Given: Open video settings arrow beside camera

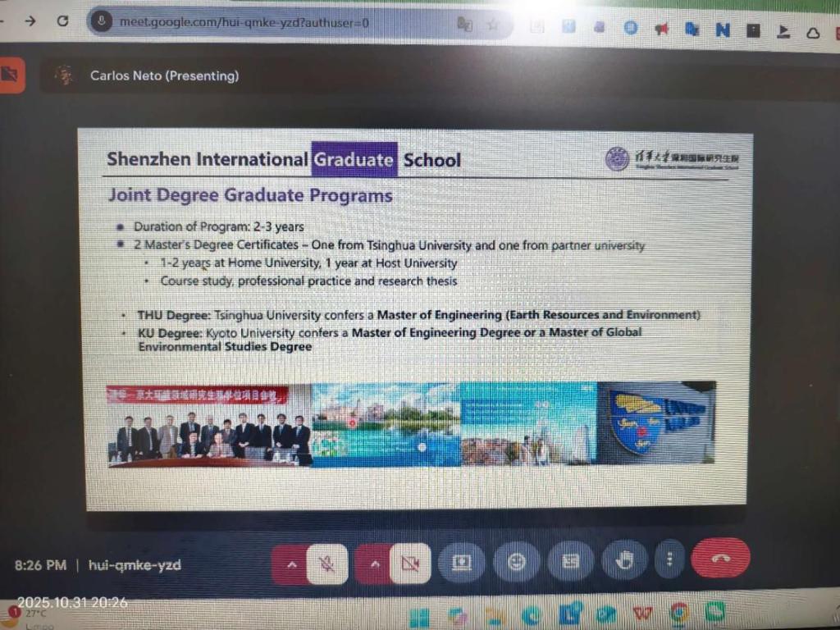Looking at the screenshot, I should tap(373, 564).
